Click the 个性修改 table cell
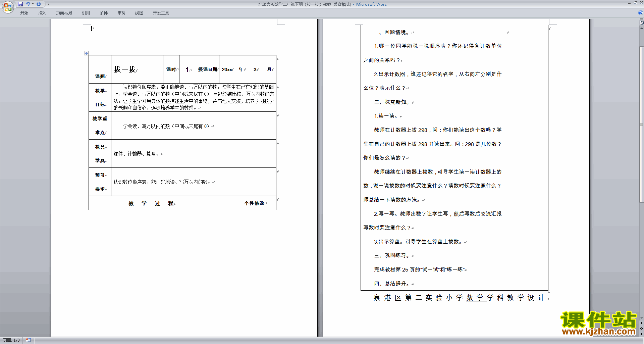Image resolution: width=644 pixels, height=344 pixels. [x=254, y=203]
